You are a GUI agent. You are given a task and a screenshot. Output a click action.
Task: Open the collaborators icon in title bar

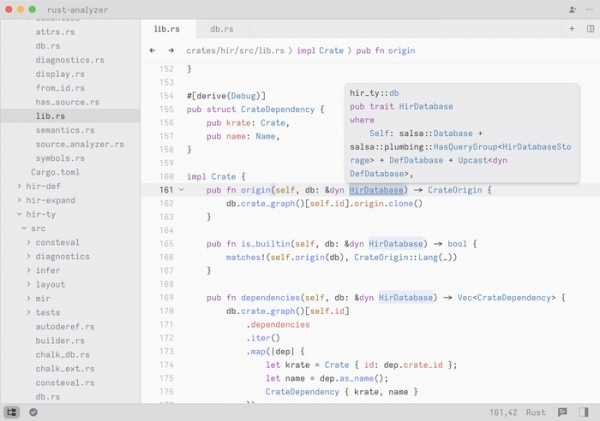click(572, 9)
